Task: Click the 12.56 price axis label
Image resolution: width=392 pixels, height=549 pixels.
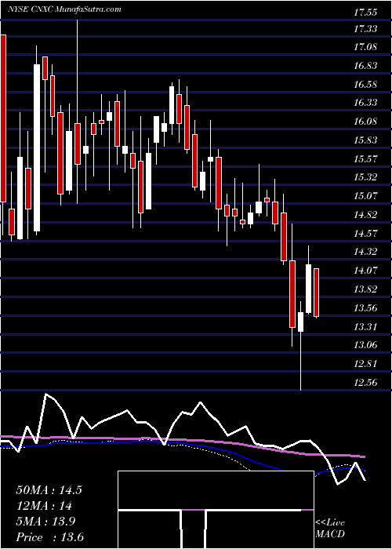Action: click(365, 383)
